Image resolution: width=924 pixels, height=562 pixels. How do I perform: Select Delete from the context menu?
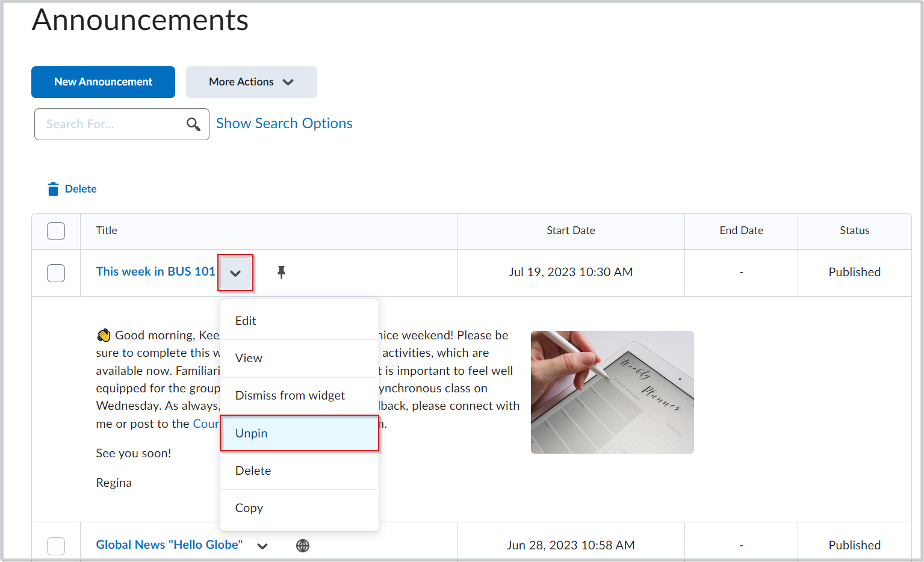[x=253, y=471]
